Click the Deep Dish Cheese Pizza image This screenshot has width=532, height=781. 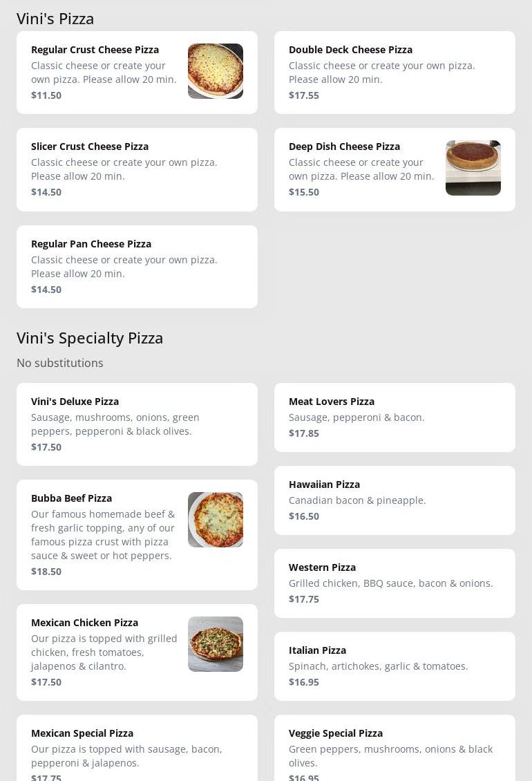[473, 168]
